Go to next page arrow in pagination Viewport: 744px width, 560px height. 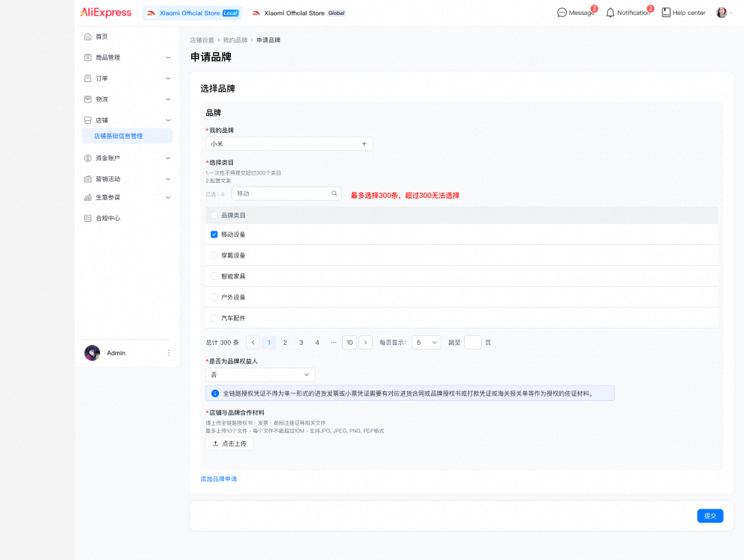pos(365,343)
